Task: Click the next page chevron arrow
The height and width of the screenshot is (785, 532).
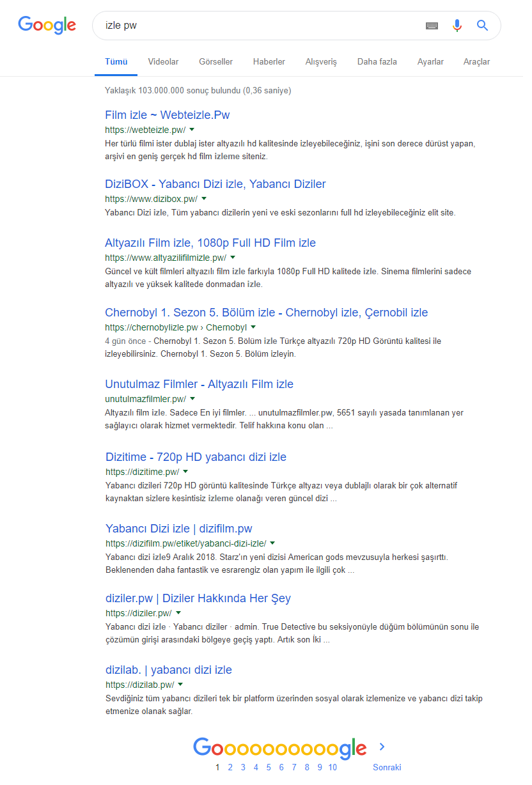Action: pos(382,747)
